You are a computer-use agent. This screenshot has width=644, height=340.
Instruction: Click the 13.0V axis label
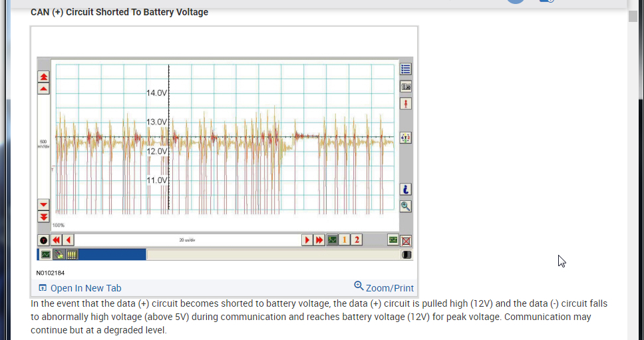[156, 122]
